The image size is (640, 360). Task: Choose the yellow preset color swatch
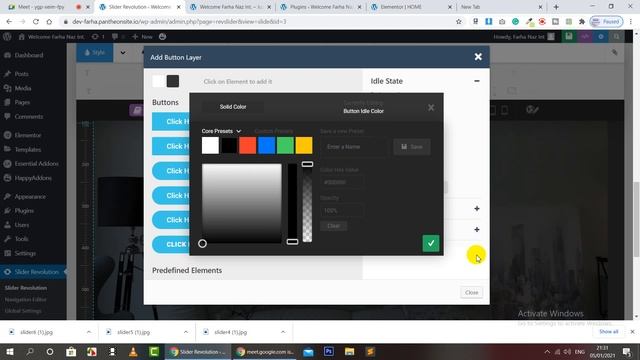[304, 145]
